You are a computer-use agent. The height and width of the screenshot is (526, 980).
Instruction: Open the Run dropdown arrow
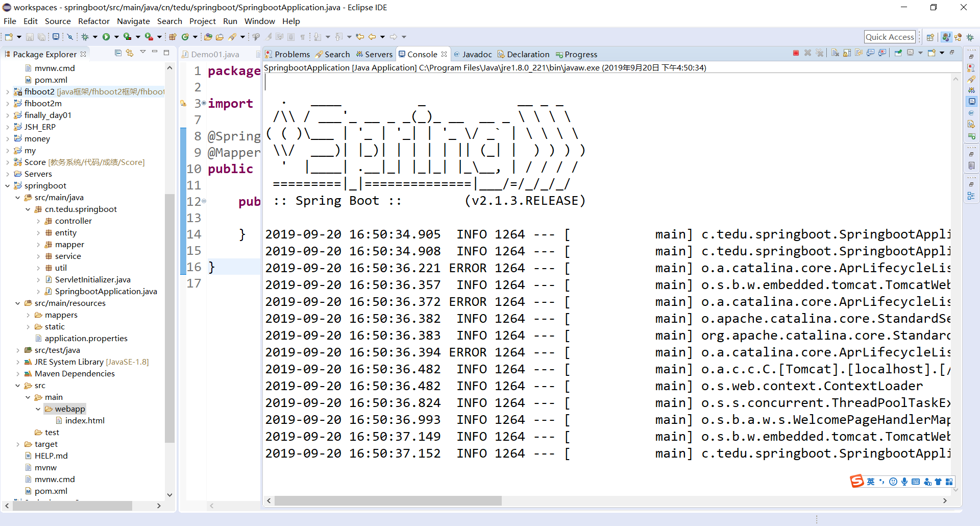click(x=116, y=37)
